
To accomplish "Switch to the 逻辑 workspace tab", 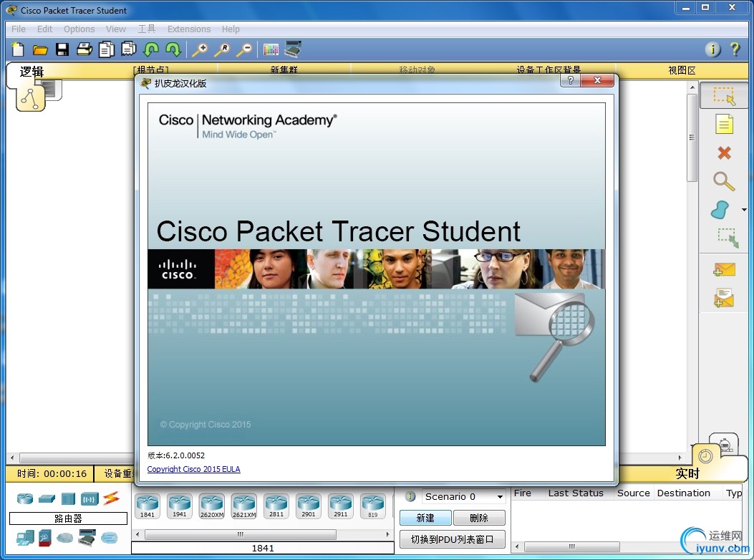I will (x=32, y=72).
